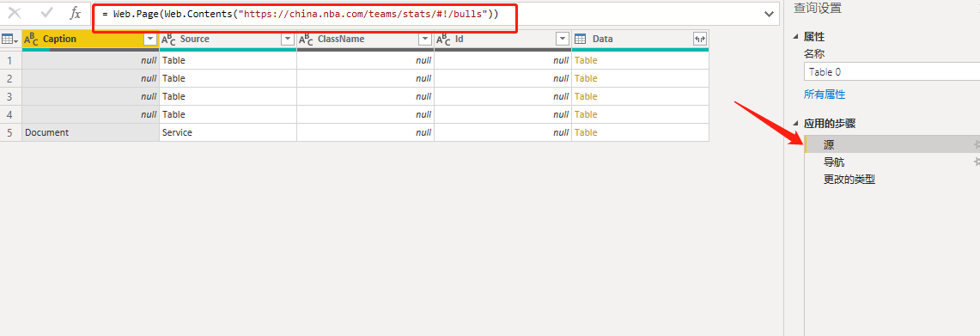This screenshot has width=980, height=336.
Task: Open settings gear for the 源 step
Action: point(977,144)
